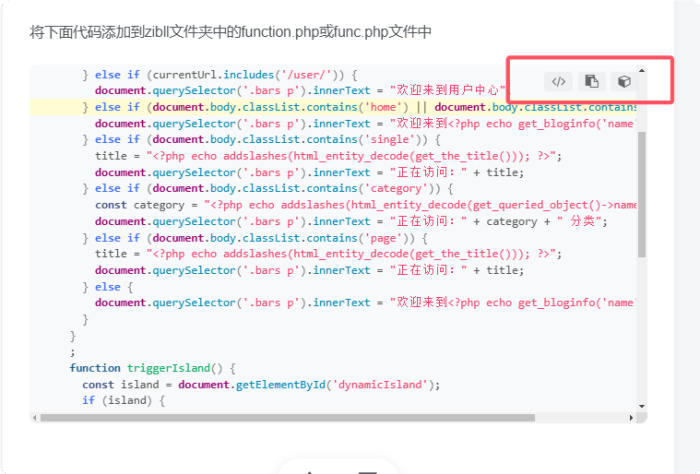Click the '} else {' code line

click(x=108, y=287)
